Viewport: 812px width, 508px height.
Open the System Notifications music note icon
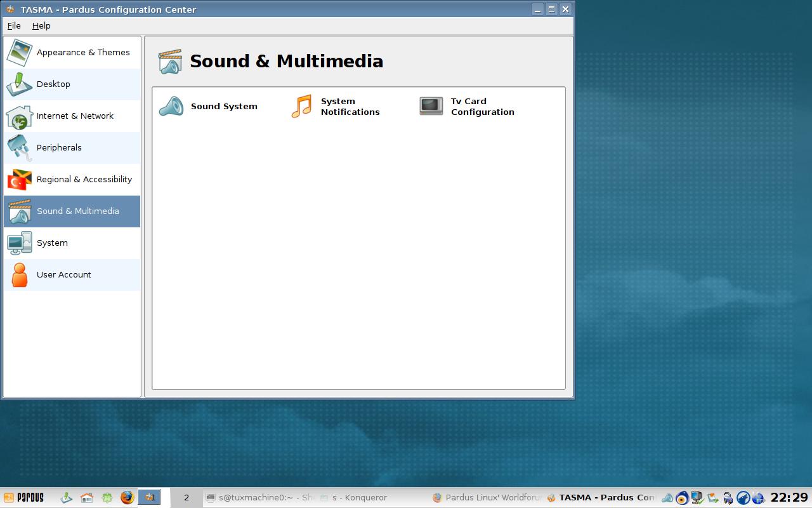click(302, 107)
